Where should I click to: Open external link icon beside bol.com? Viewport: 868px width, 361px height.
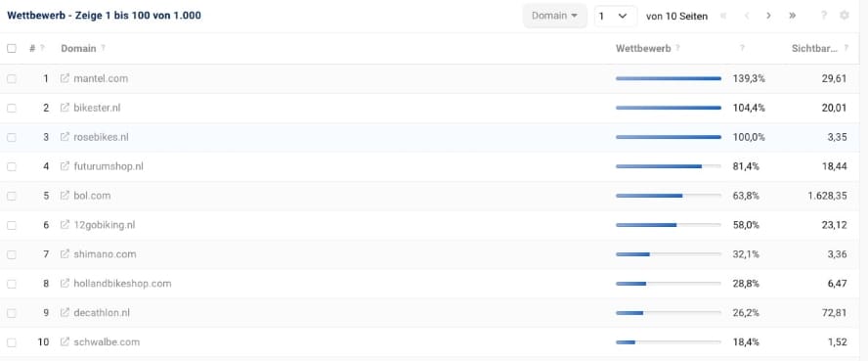(65, 196)
